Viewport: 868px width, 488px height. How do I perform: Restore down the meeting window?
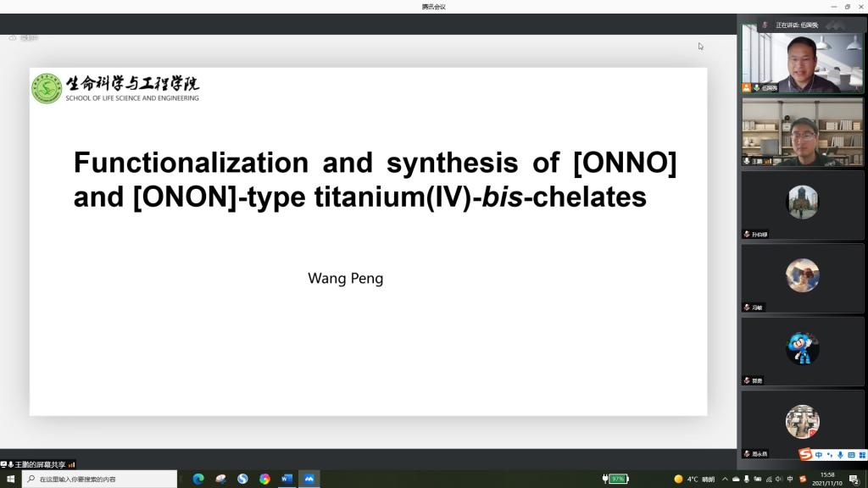(847, 7)
